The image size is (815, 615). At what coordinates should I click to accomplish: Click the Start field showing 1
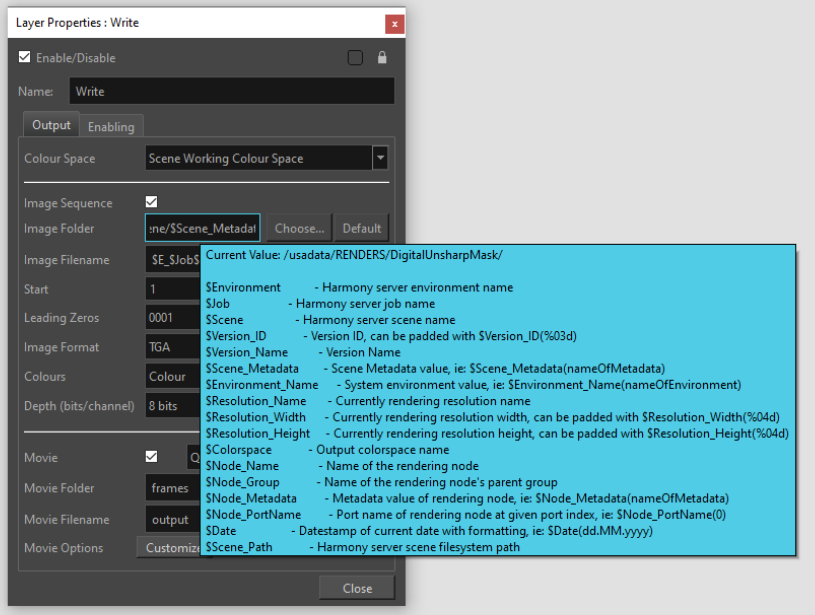tap(173, 289)
